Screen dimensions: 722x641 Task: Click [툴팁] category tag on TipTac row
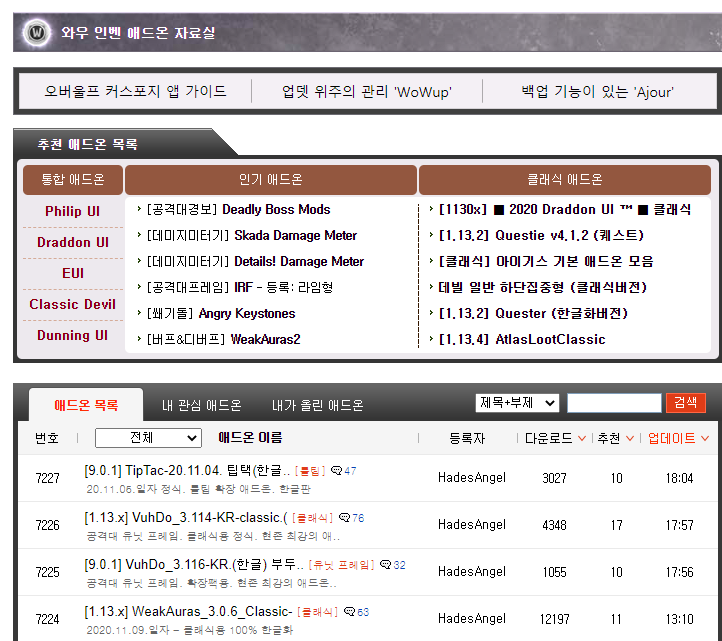click(x=310, y=471)
